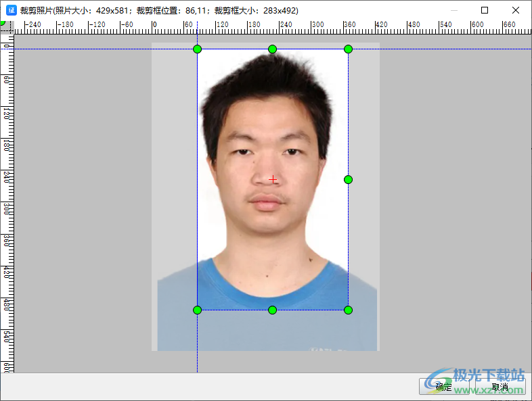The image size is (532, 401).
Task: Click the green origin dot at ruler corner
Action: click(x=2, y=23)
